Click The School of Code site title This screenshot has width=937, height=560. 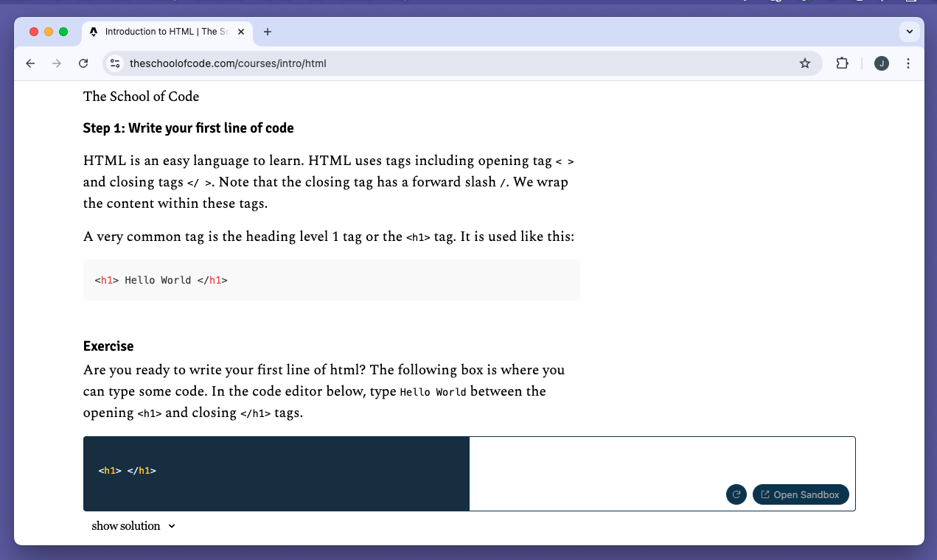pos(142,97)
